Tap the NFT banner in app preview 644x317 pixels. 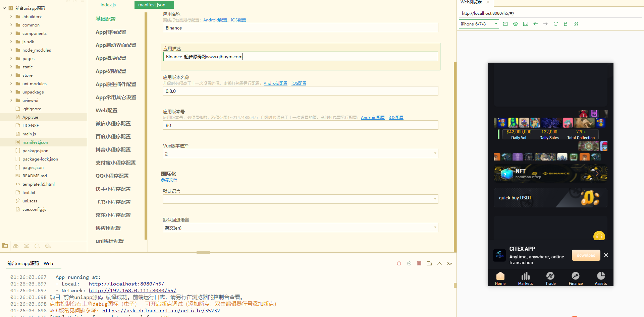550,173
